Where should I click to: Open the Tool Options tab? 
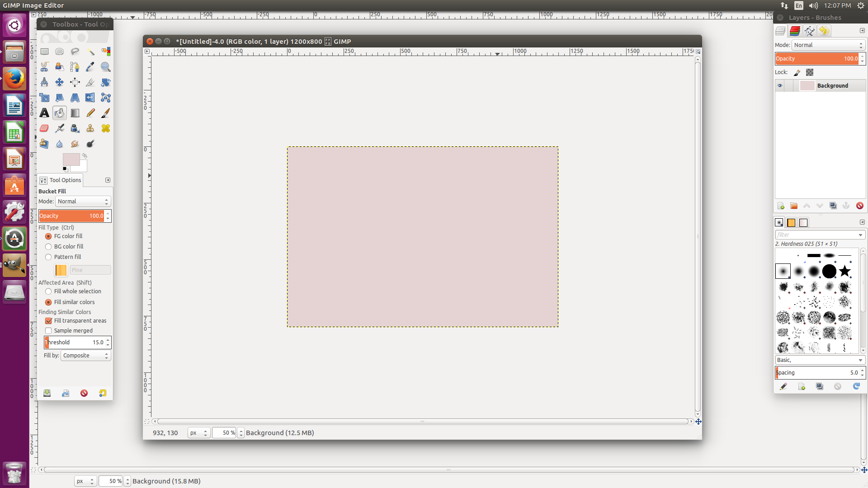coord(61,180)
